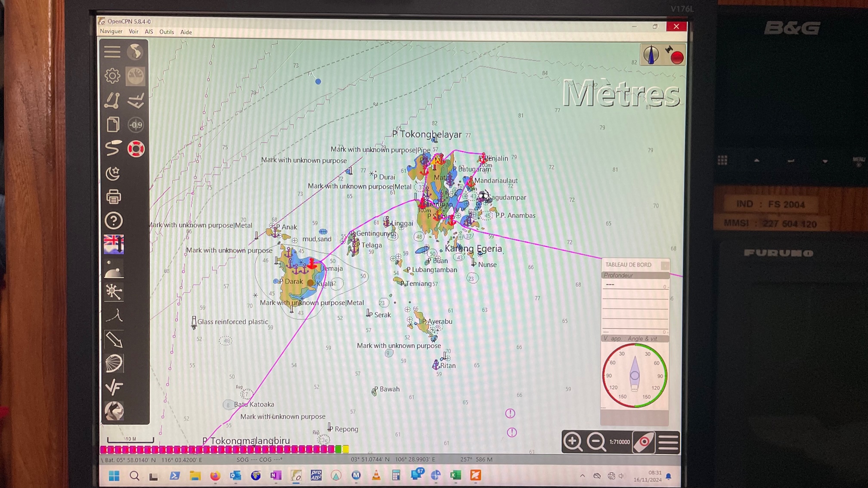The image size is (868, 488).
Task: Click the pink chart piano bar segment
Action: coord(217,449)
